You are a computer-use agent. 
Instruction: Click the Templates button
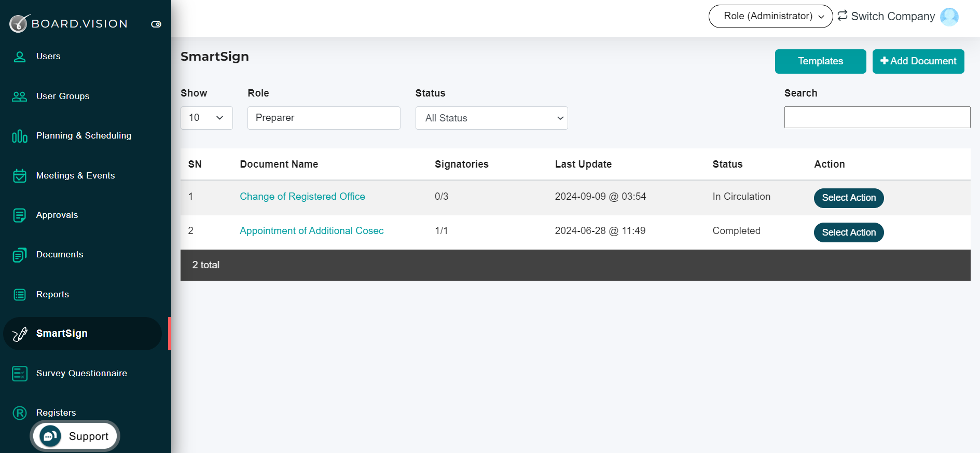[x=820, y=61]
